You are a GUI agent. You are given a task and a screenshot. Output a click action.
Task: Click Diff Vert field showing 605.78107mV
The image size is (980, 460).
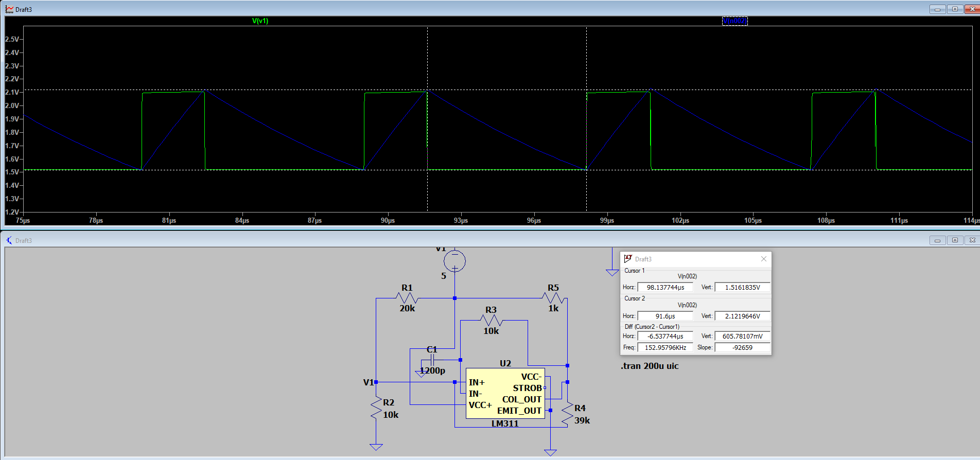742,336
